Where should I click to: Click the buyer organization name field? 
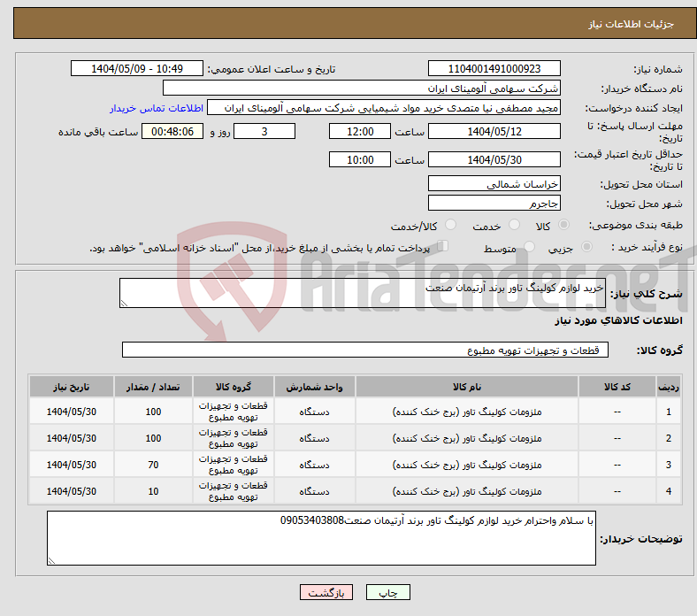362,89
